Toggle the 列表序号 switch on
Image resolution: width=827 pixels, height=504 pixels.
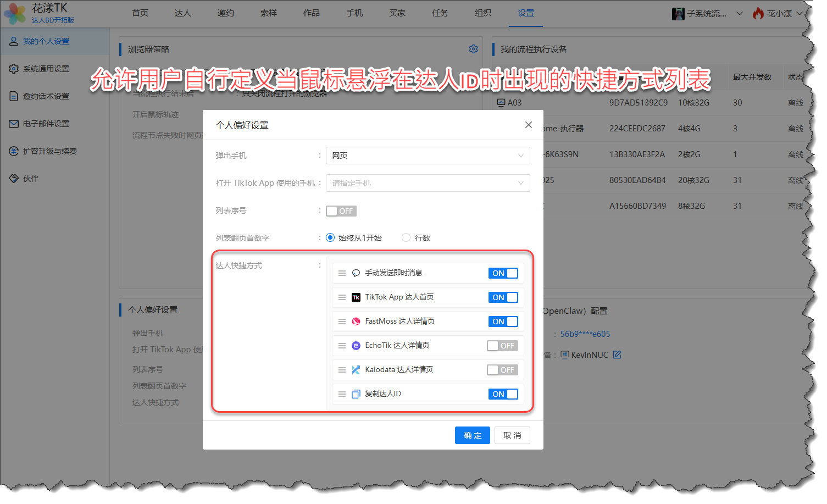(341, 211)
